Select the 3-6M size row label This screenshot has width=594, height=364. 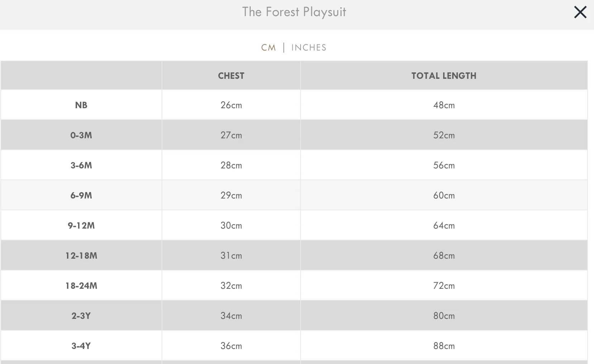click(81, 165)
